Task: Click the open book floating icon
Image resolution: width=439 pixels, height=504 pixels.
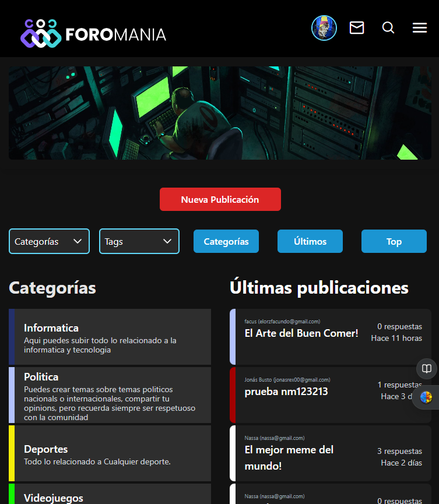Action: (x=426, y=368)
